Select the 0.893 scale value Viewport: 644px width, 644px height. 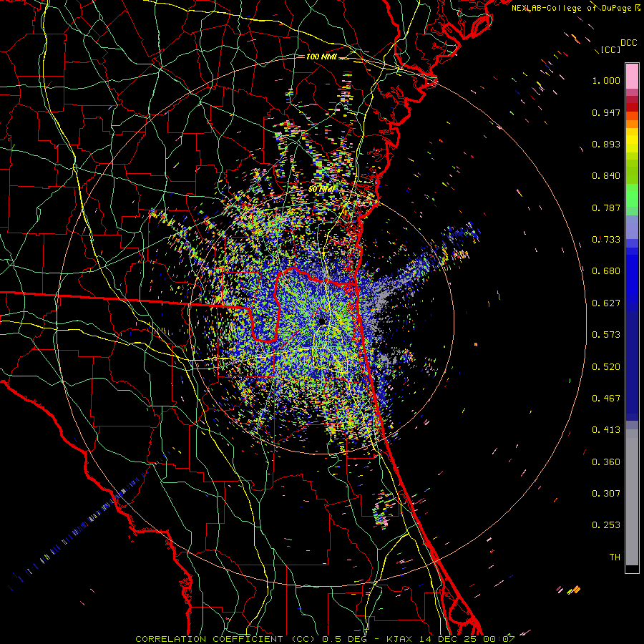tap(606, 144)
